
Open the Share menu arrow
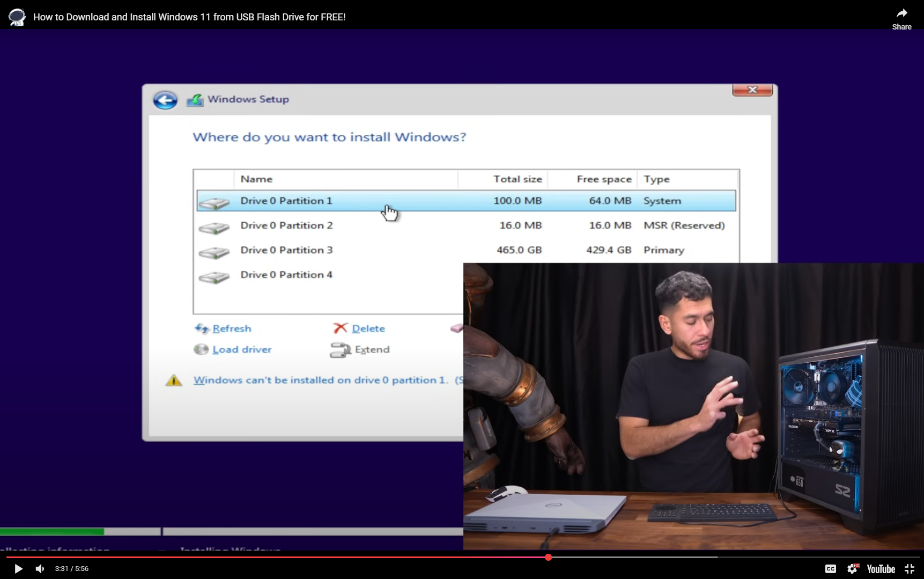click(901, 14)
